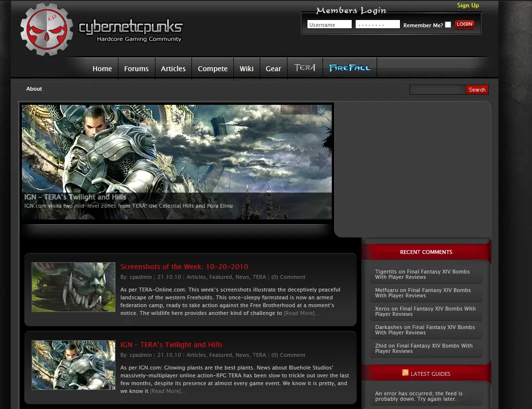
Task: Click (0) Comment under Screenshots of the Week
Action: [x=288, y=277]
